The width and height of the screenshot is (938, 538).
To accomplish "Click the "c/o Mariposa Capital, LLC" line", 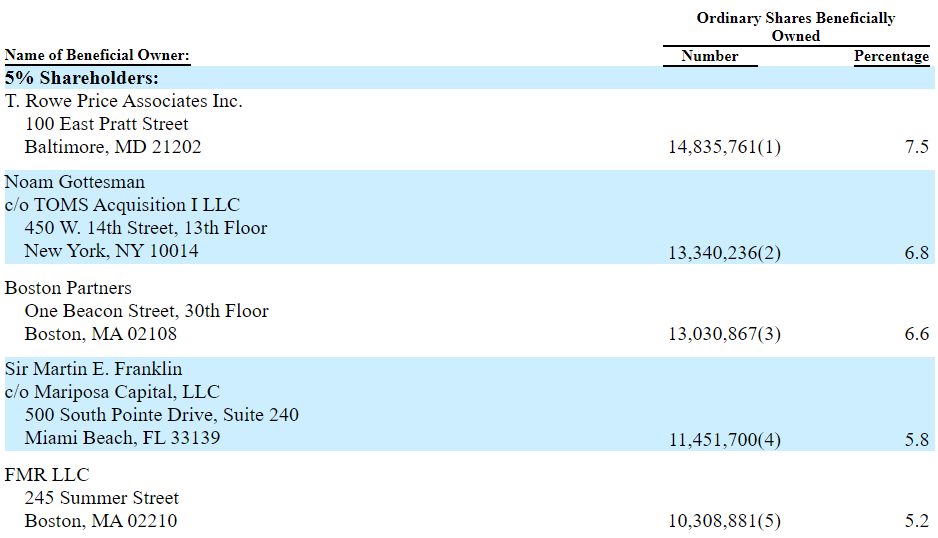I will (112, 392).
